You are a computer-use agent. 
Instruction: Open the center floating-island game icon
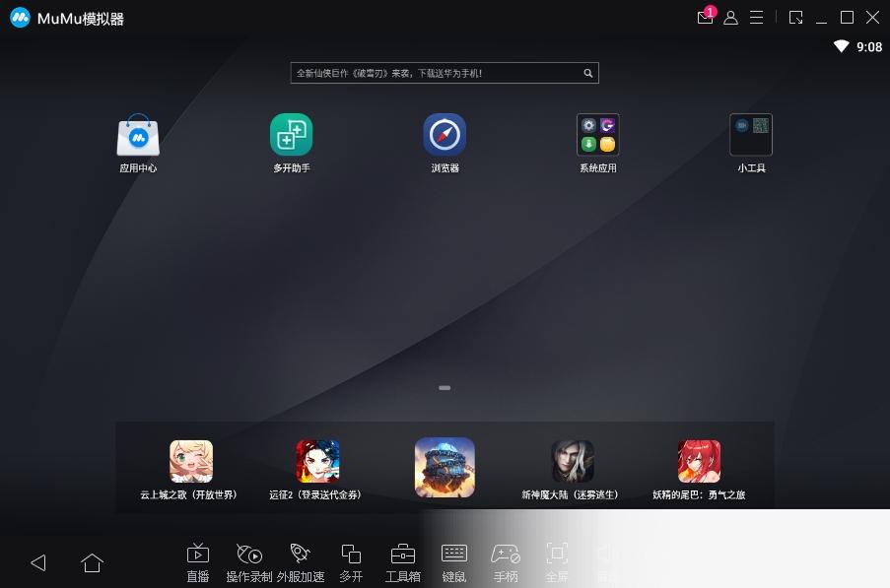(445, 467)
